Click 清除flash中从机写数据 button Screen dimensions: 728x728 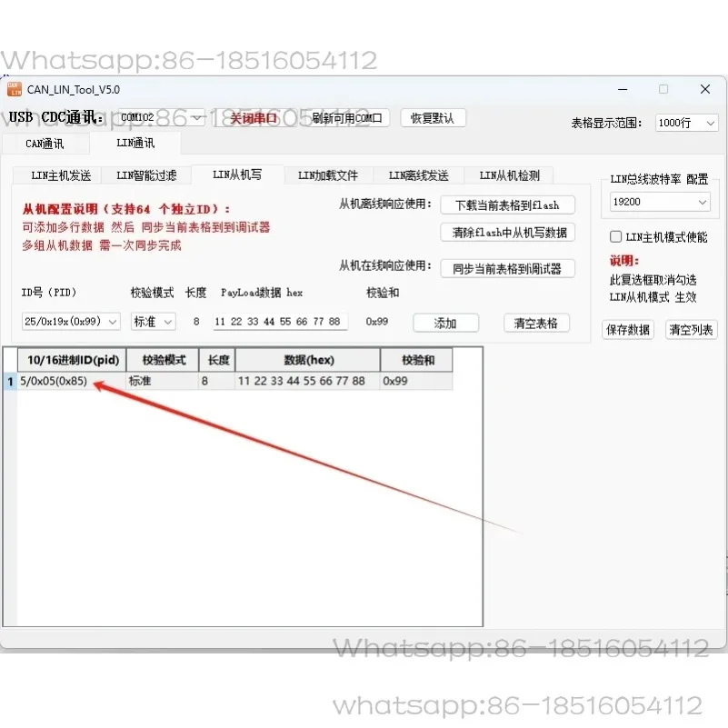[x=507, y=233]
